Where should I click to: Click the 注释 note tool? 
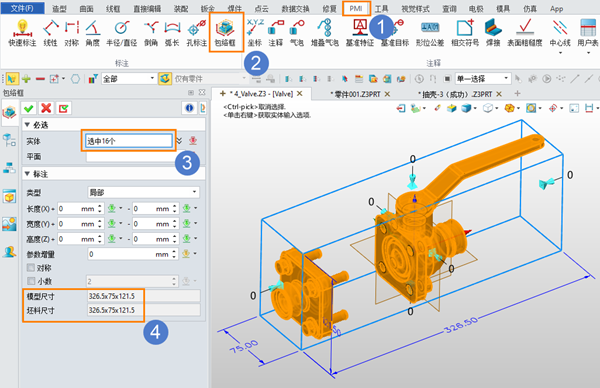click(x=276, y=33)
